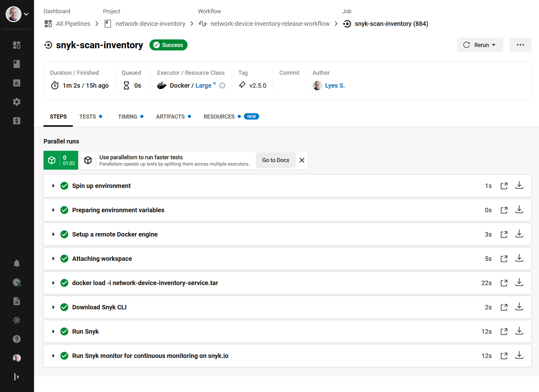The image size is (539, 392).
Task: Open Preparing environment variables output in new tab
Action: (504, 210)
